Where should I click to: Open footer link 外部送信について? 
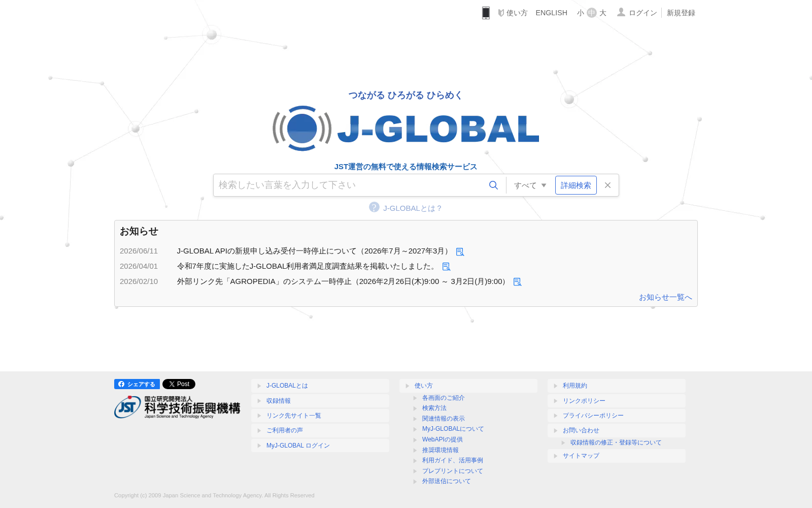[x=446, y=481]
